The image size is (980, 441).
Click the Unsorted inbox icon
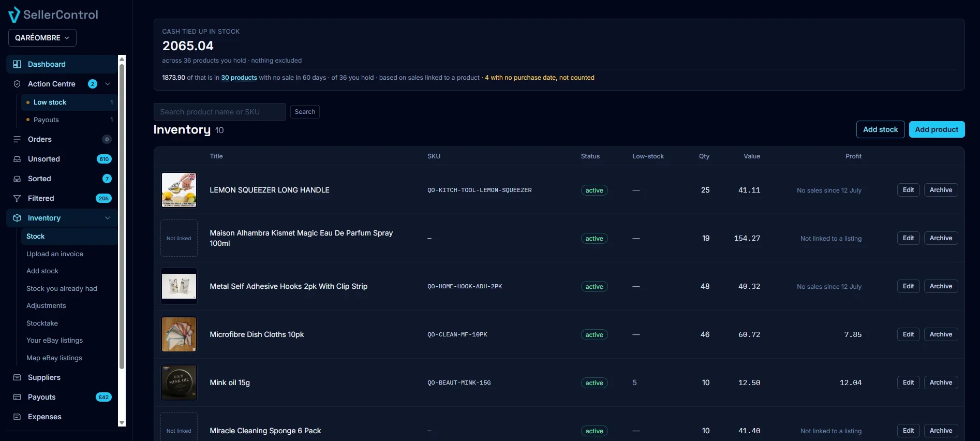[17, 159]
